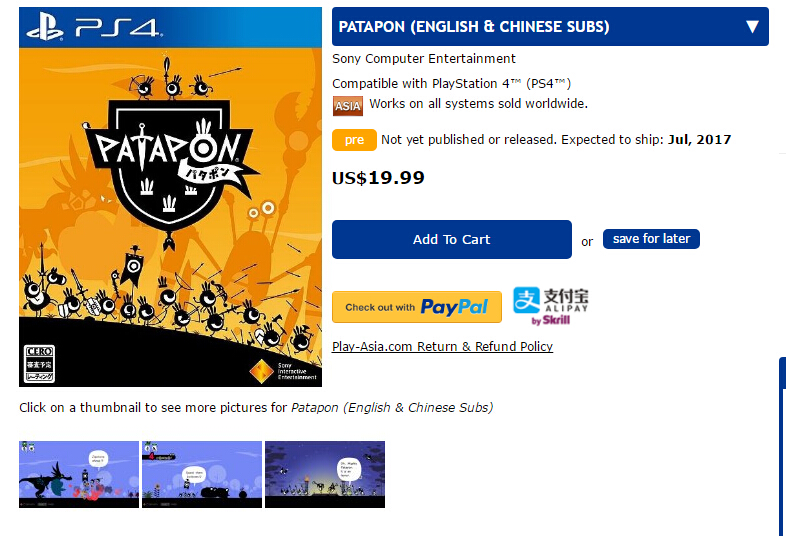The width and height of the screenshot is (786, 536).
Task: Click the ASIA region icon
Action: (x=347, y=105)
